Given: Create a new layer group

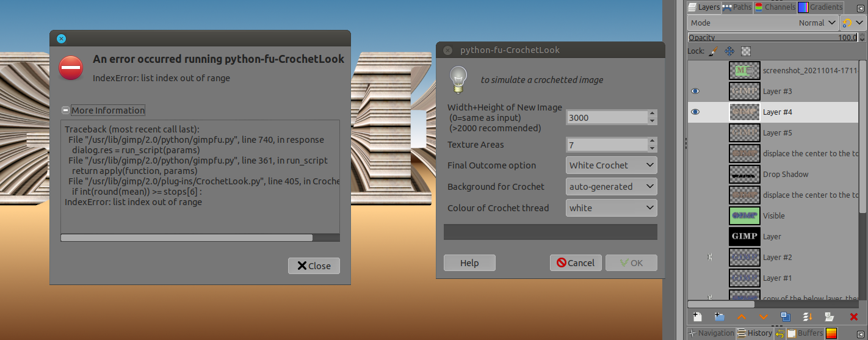Looking at the screenshot, I should tap(719, 317).
